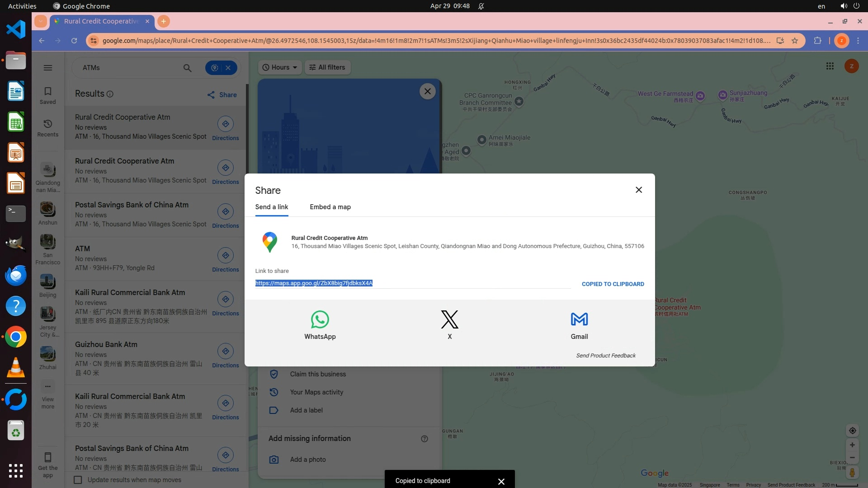Open the Saved places sidebar icon

click(x=48, y=95)
